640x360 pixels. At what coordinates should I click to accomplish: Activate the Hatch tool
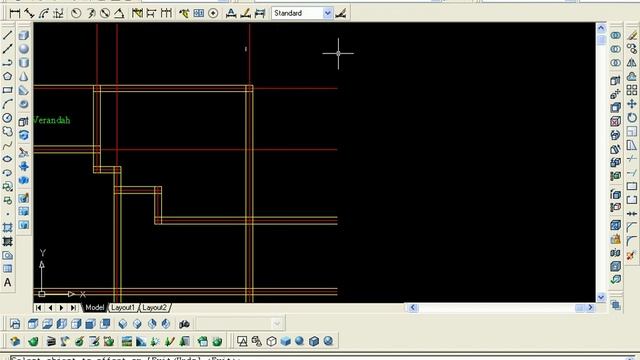point(7,228)
